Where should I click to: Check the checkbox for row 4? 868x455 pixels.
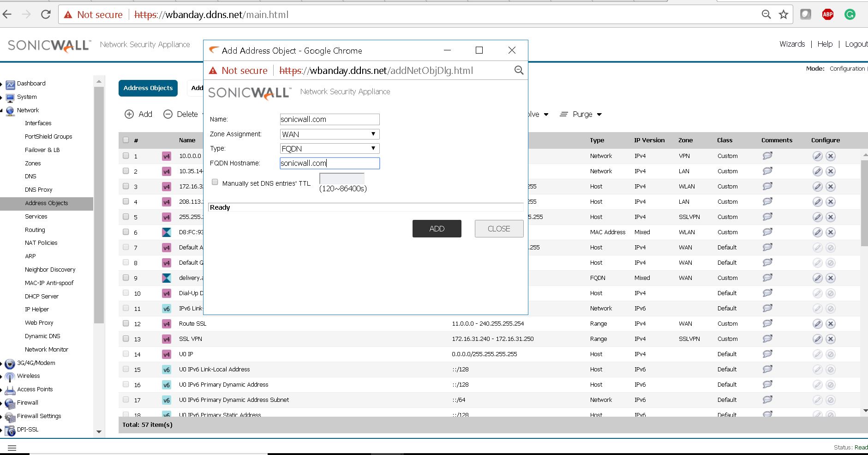pos(126,201)
